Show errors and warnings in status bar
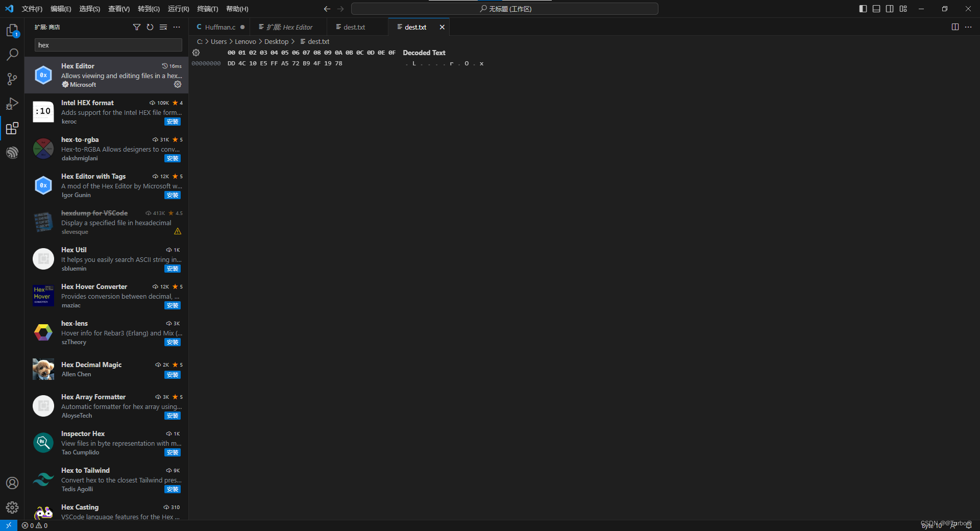This screenshot has width=980, height=531. [x=35, y=525]
